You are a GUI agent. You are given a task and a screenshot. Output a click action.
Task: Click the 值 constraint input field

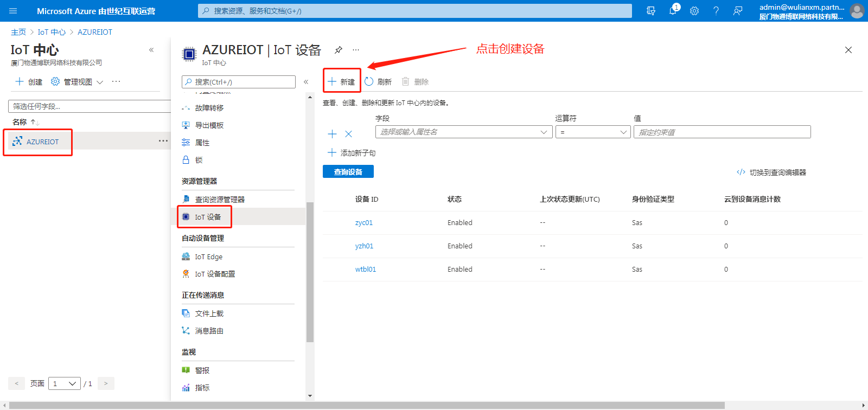tap(722, 132)
